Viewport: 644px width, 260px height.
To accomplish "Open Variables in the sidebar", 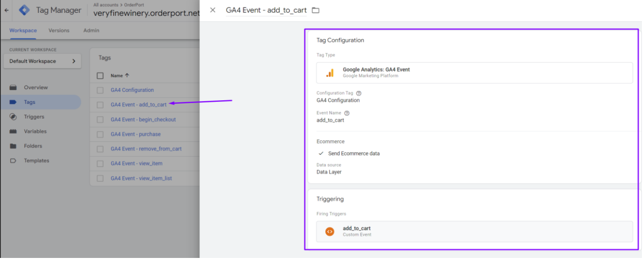I will 35,132.
